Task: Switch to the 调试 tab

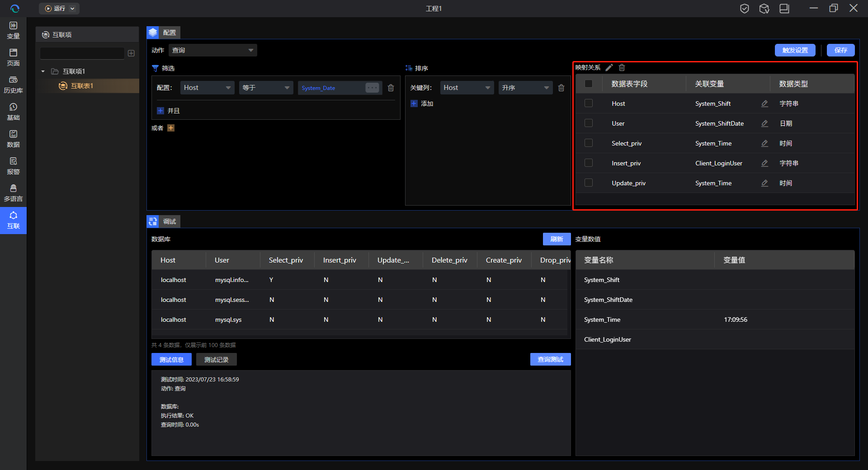Action: click(x=164, y=221)
